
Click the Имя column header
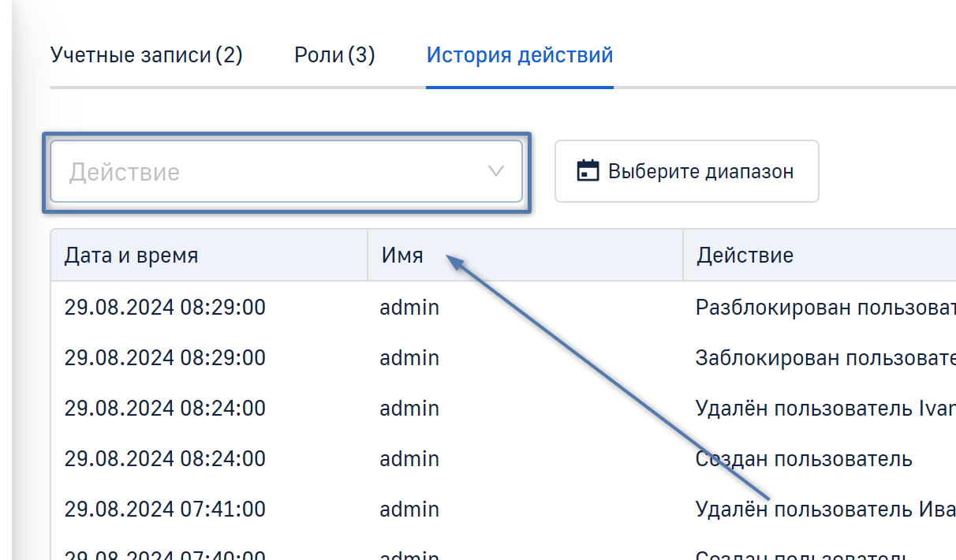[x=403, y=256]
